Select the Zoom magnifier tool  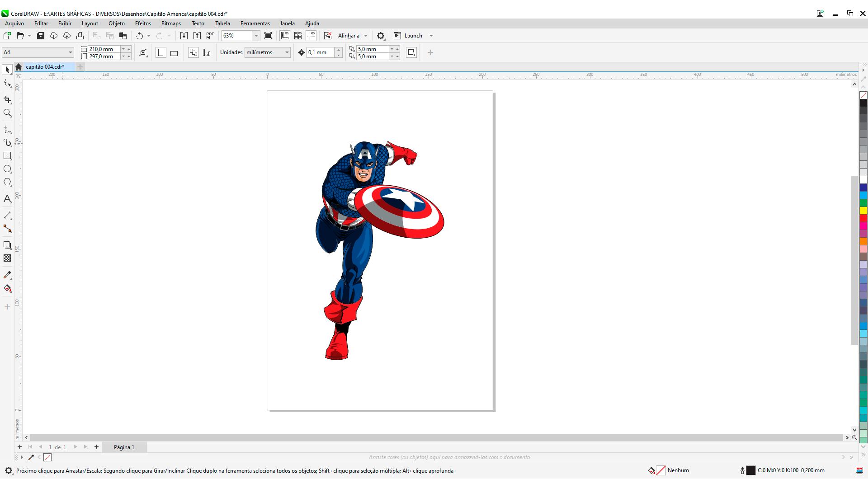7,113
